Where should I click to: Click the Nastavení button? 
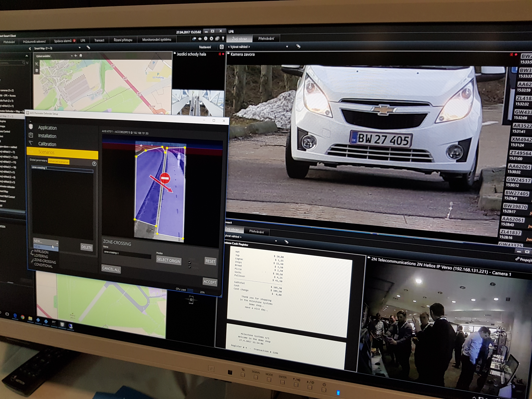pos(205,47)
